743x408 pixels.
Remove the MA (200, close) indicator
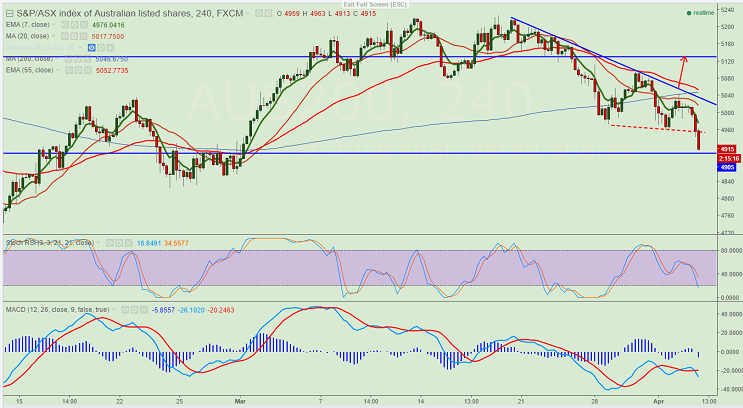pyautogui.click(x=87, y=59)
